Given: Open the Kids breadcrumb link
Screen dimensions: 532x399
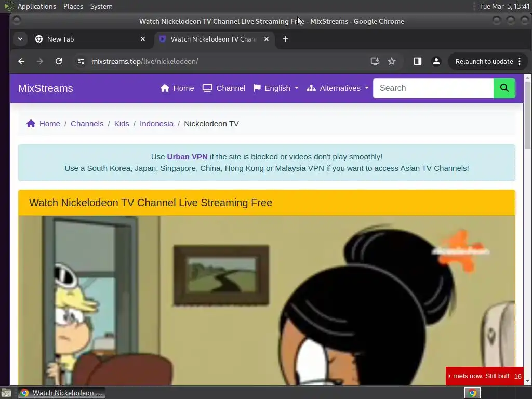Looking at the screenshot, I should click(x=122, y=124).
